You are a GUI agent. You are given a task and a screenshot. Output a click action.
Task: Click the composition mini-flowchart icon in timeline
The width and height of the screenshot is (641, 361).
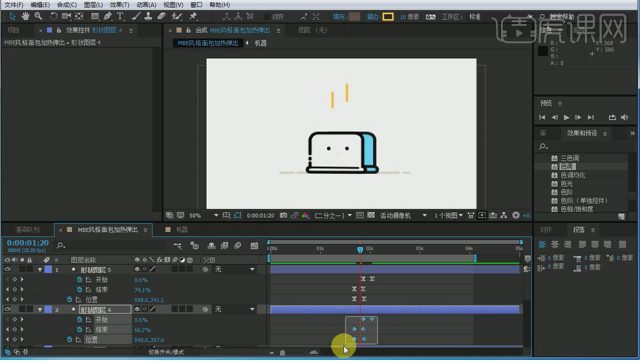177,246
